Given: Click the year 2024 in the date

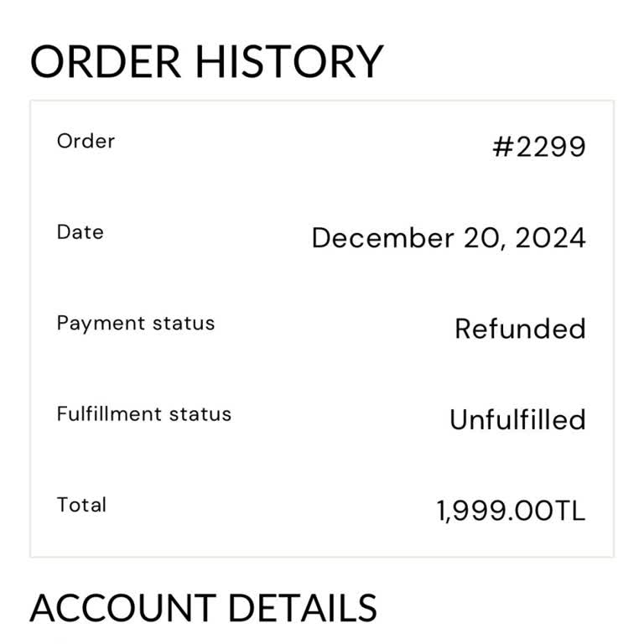Looking at the screenshot, I should tap(550, 238).
